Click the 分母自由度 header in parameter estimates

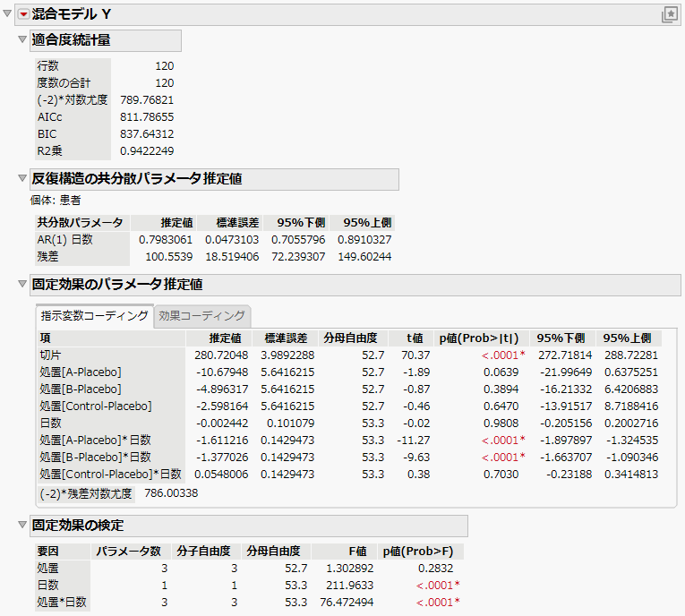coord(353,338)
